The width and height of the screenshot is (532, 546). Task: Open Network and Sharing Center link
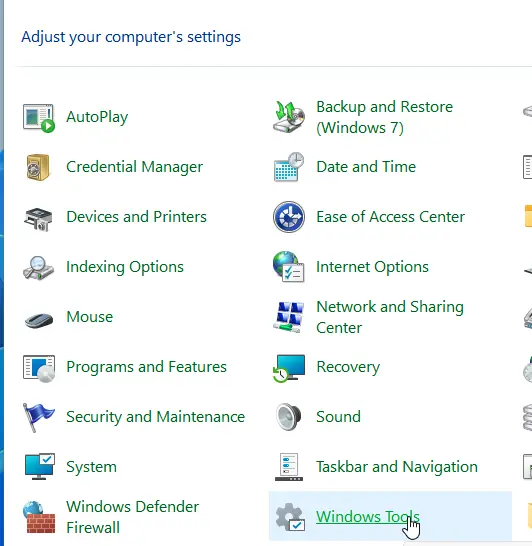(390, 317)
